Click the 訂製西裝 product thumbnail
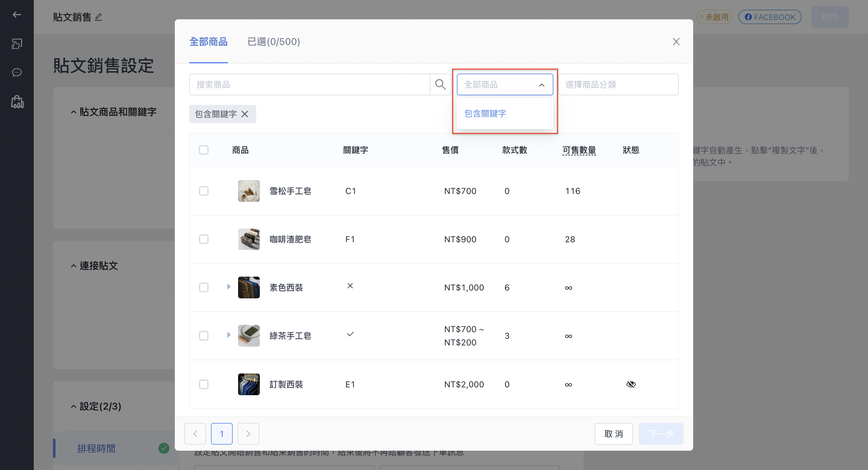 coord(249,384)
